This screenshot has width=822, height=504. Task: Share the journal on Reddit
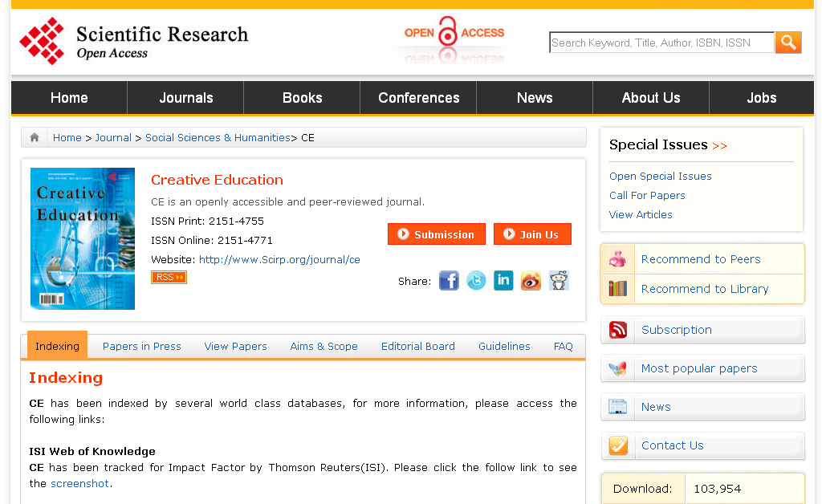click(x=559, y=281)
